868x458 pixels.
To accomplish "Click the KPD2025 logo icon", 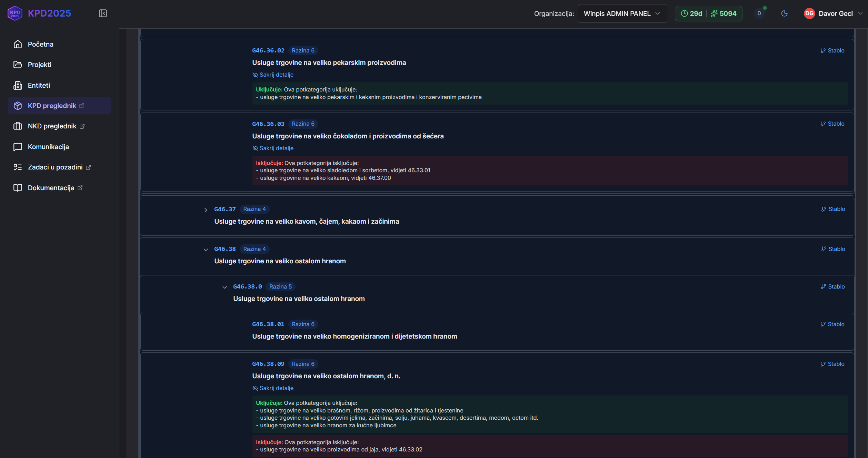I will [15, 13].
